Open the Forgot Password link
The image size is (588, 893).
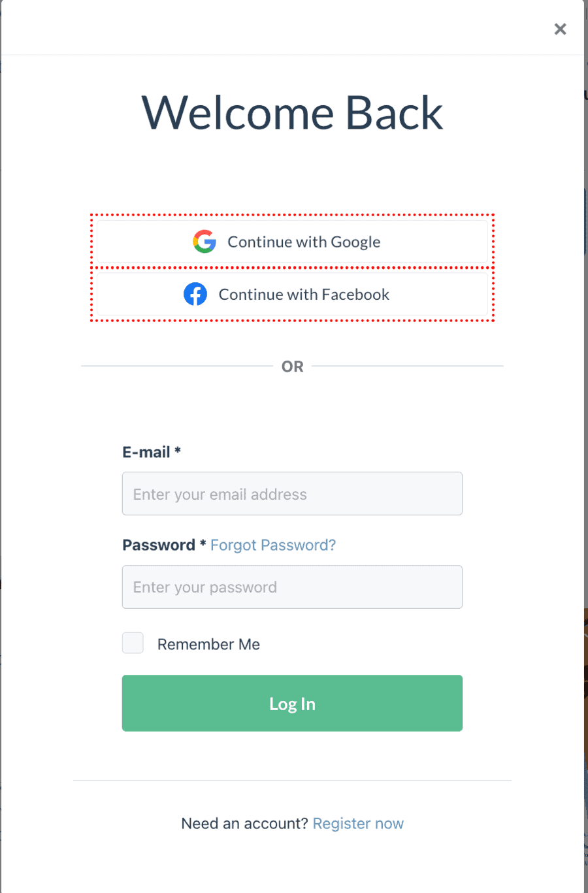pyautogui.click(x=272, y=545)
